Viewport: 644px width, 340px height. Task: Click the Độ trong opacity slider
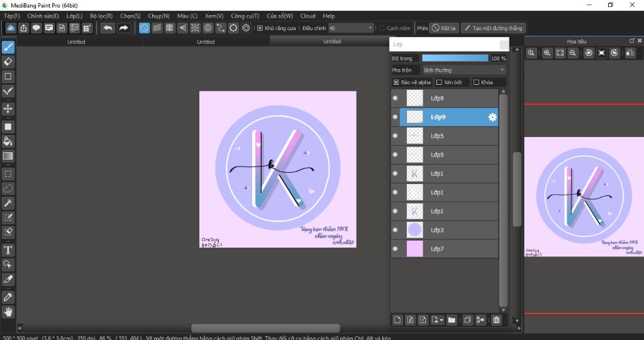(x=455, y=58)
